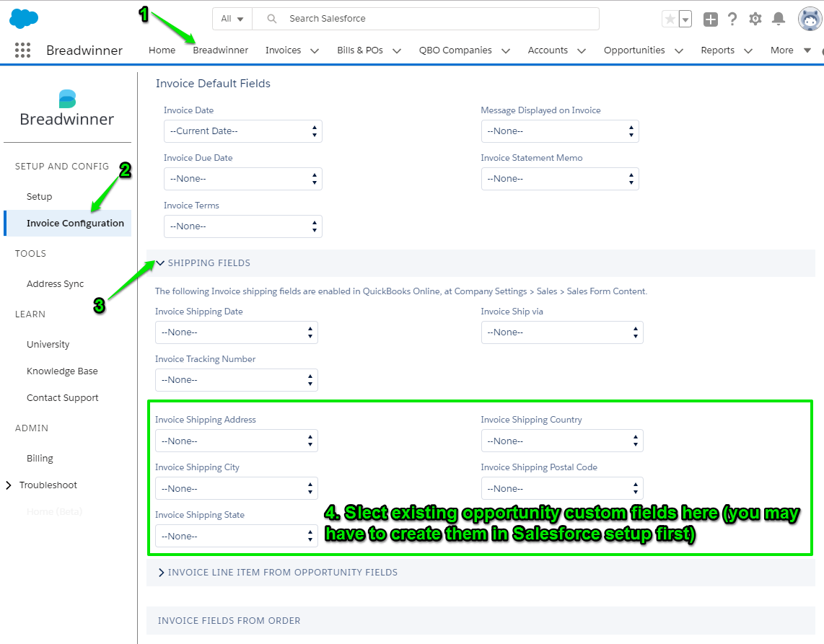Focus the Search Salesforce field

(426, 19)
